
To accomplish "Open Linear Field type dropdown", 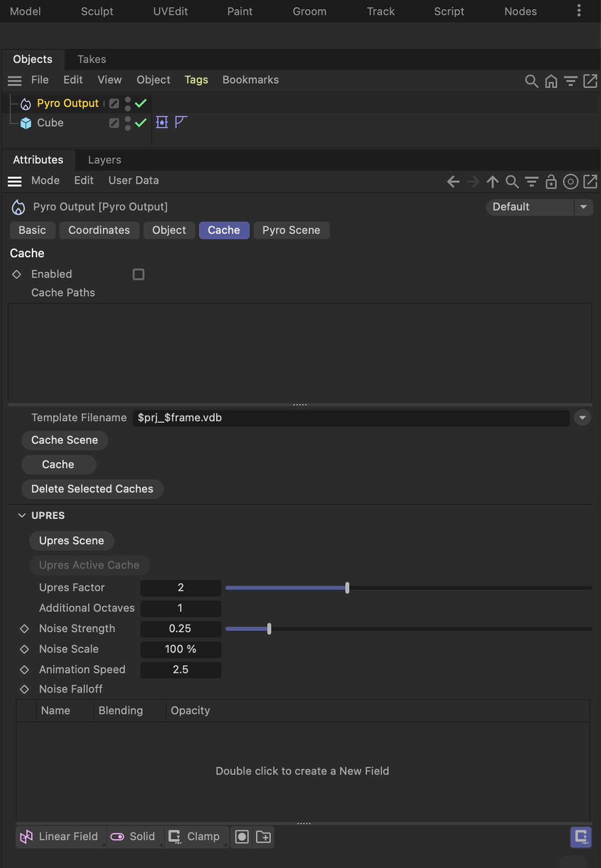I will (61, 836).
